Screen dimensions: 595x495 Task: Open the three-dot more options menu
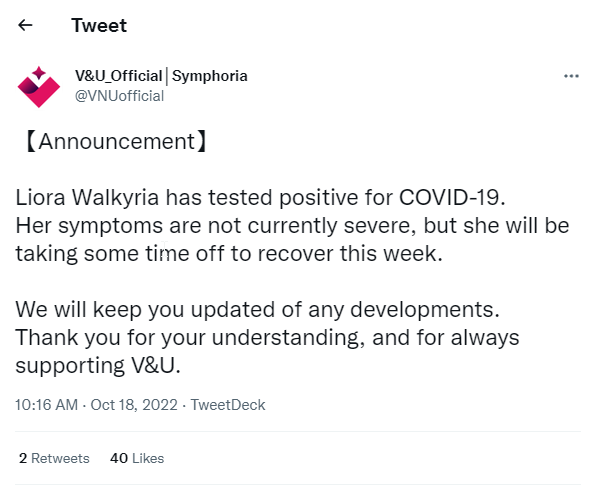(571, 76)
